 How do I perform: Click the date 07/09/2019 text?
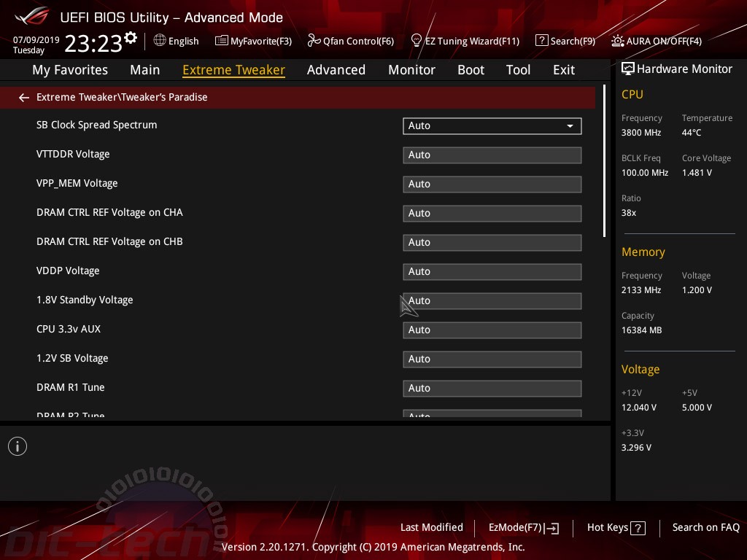pyautogui.click(x=36, y=40)
